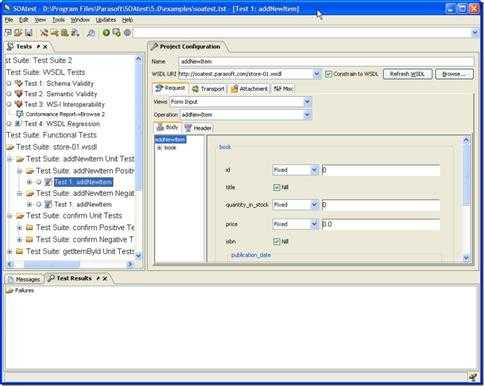Click the form's vertical scrollbar down arrow

point(466,258)
